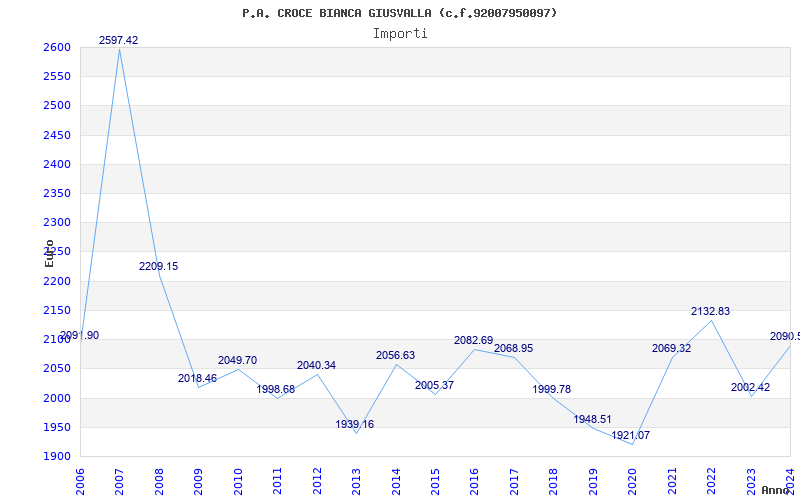Click the 2018 x-axis year label

(554, 482)
